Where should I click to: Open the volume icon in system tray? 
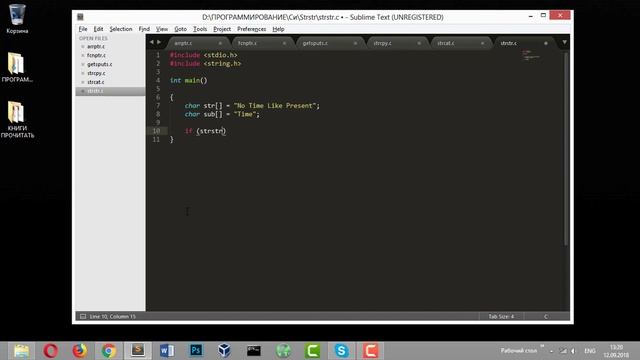(573, 351)
